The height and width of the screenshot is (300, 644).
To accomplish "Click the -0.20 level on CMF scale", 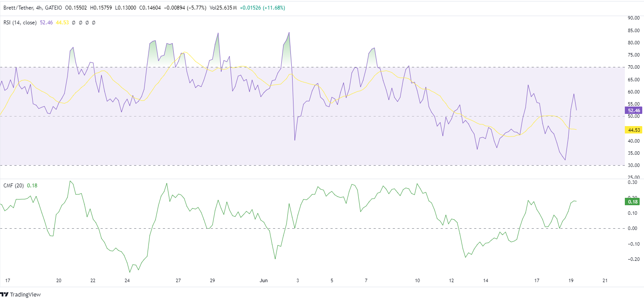I will point(632,259).
